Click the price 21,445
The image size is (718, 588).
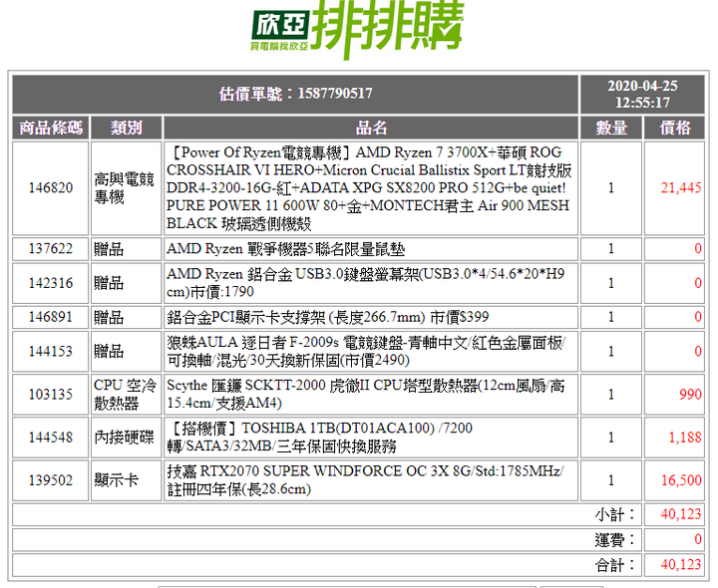(x=680, y=188)
